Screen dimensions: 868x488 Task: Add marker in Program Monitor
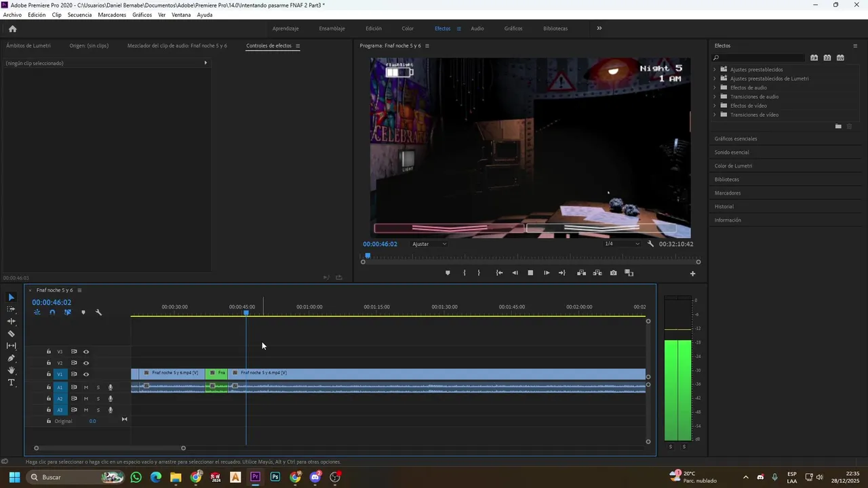(x=448, y=273)
